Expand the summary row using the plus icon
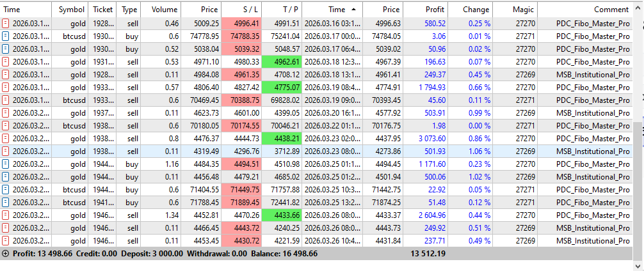Viewport: 644px width, 271px height. (x=5, y=254)
